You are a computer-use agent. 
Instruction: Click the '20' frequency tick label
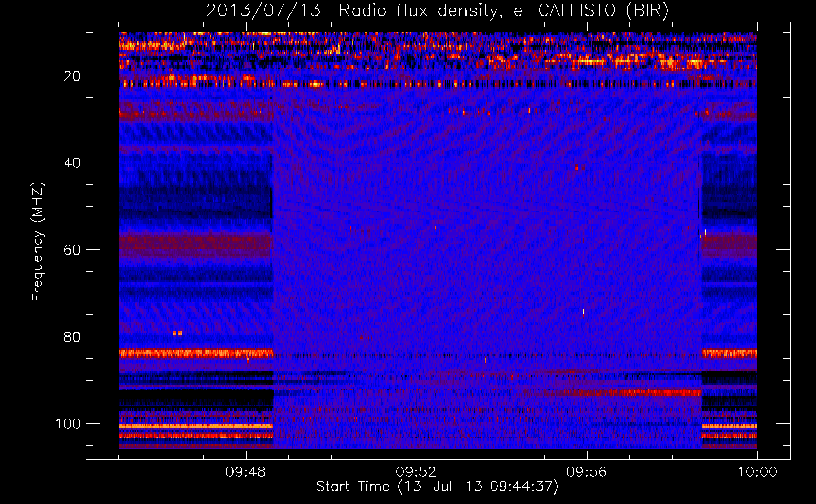pos(73,76)
